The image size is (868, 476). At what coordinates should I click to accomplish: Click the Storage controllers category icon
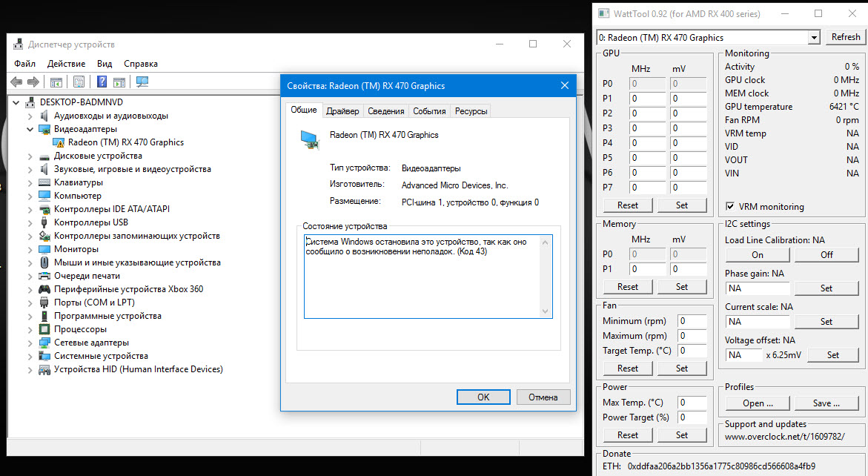tap(44, 236)
